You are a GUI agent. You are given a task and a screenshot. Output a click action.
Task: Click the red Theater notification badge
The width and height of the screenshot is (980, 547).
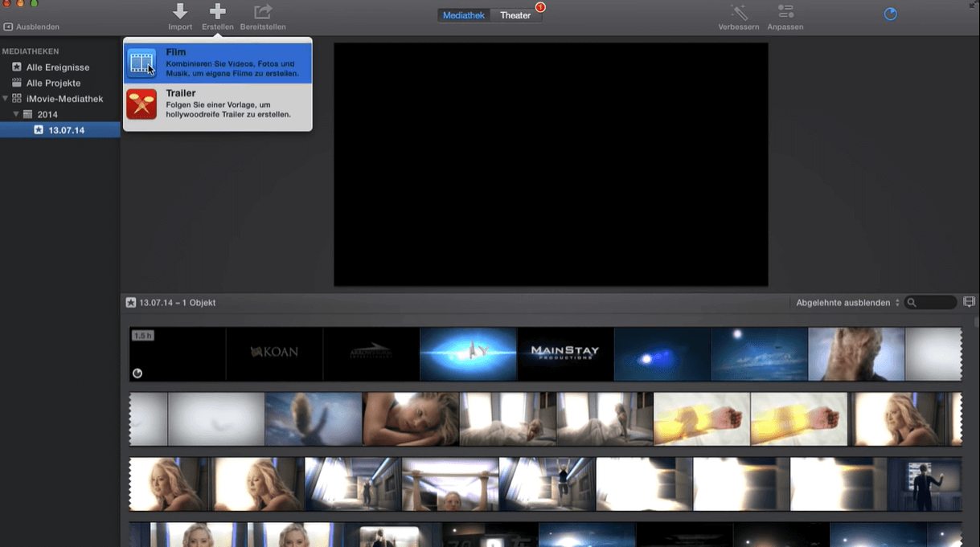coord(540,7)
